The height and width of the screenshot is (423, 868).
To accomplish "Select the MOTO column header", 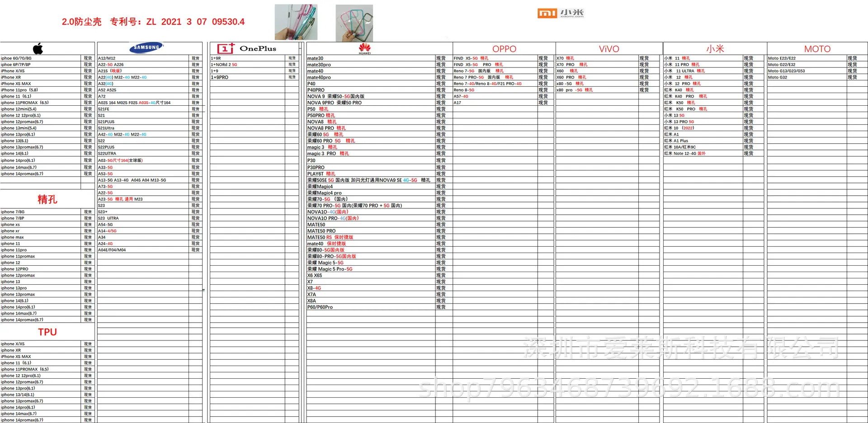I will 817,49.
